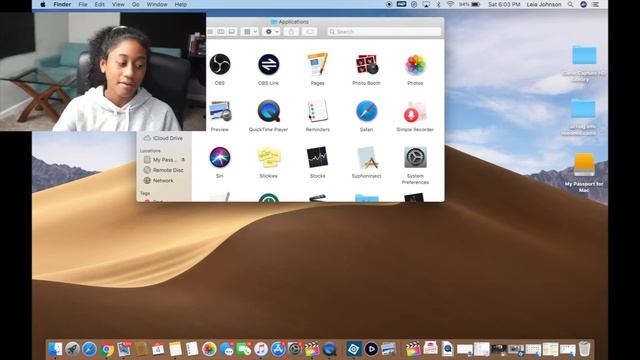Click the Leia Johnson user menu
The height and width of the screenshot is (360, 640).
[544, 4]
